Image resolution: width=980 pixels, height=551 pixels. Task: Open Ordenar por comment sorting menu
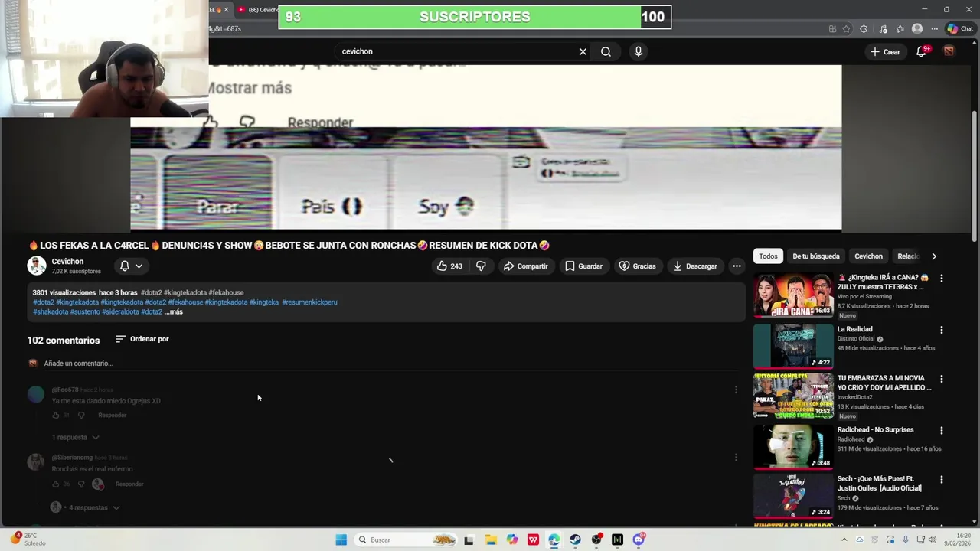tap(142, 339)
